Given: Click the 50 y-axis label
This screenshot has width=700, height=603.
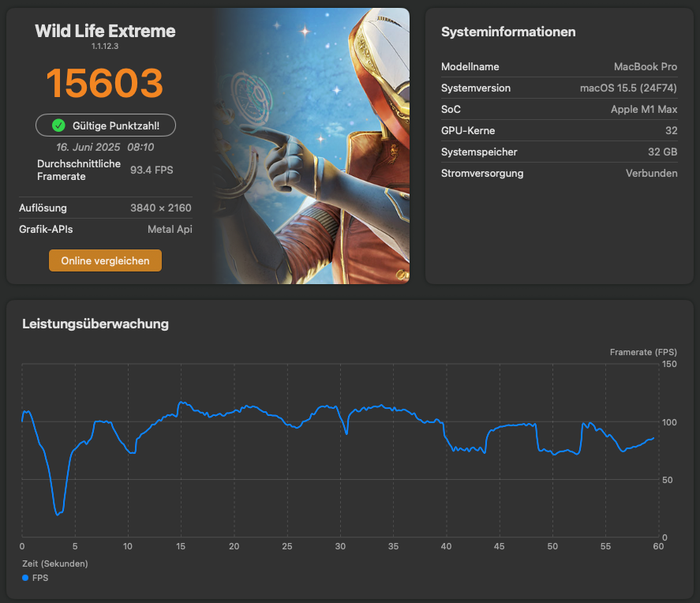Looking at the screenshot, I should (668, 480).
